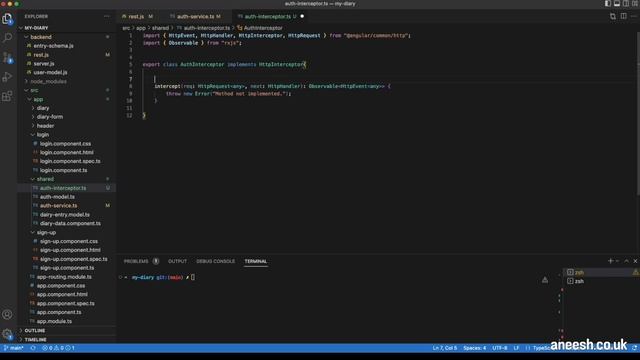Image resolution: width=640 pixels, height=360 pixels.
Task: Click the shared breadcrumb segment
Action: coord(160,28)
